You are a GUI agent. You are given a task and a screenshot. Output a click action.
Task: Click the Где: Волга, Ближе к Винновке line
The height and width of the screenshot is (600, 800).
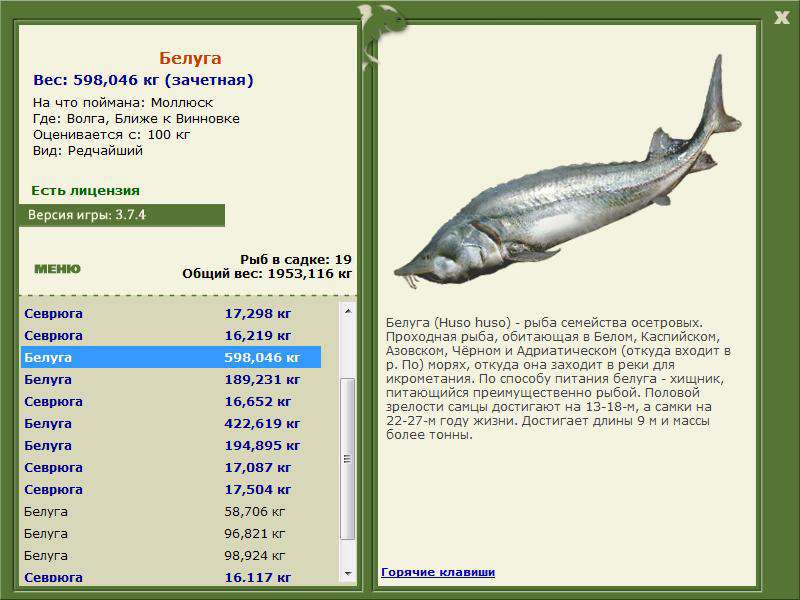click(136, 118)
